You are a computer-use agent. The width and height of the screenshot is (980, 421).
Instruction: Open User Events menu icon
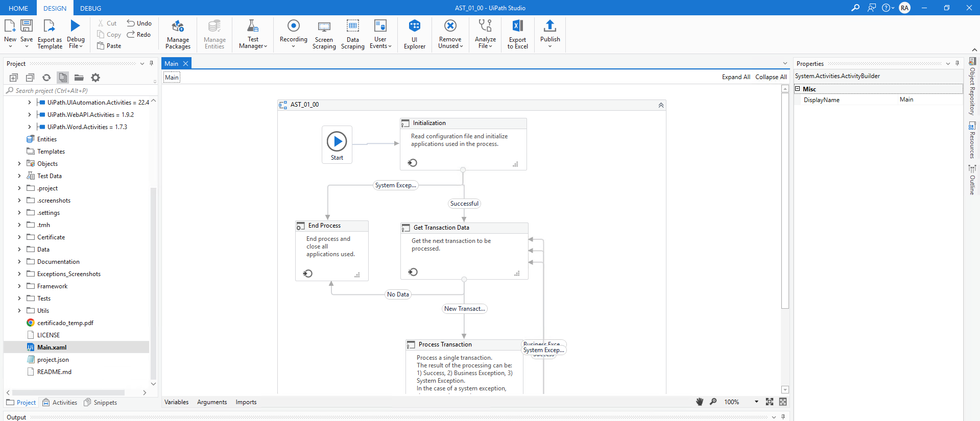[x=380, y=26]
